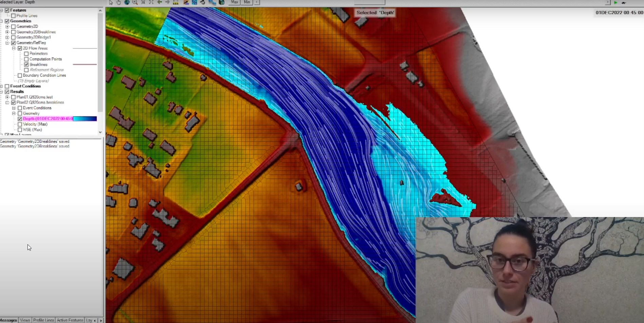644x323 pixels.
Task: Click the blue map layer grid icon
Action: click(194, 2)
